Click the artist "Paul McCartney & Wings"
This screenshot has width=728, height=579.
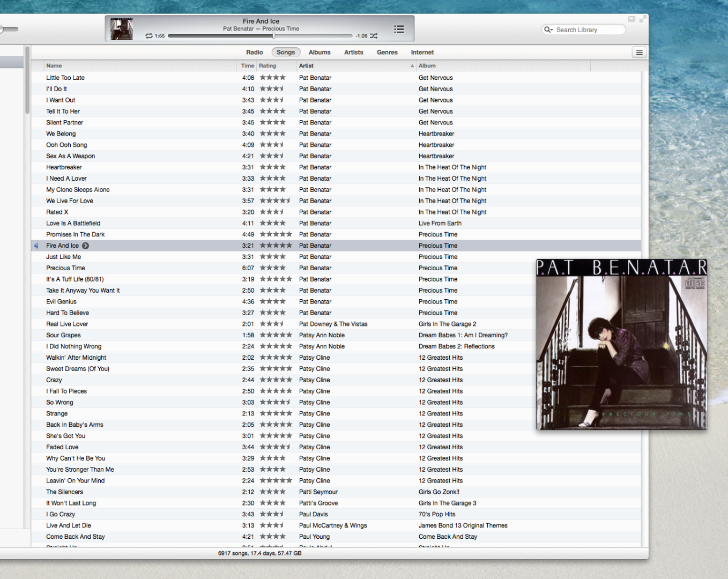(x=333, y=525)
